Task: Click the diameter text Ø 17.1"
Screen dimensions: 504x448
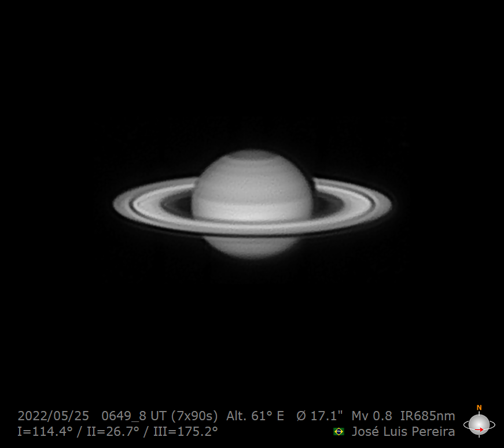Action: coord(319,416)
